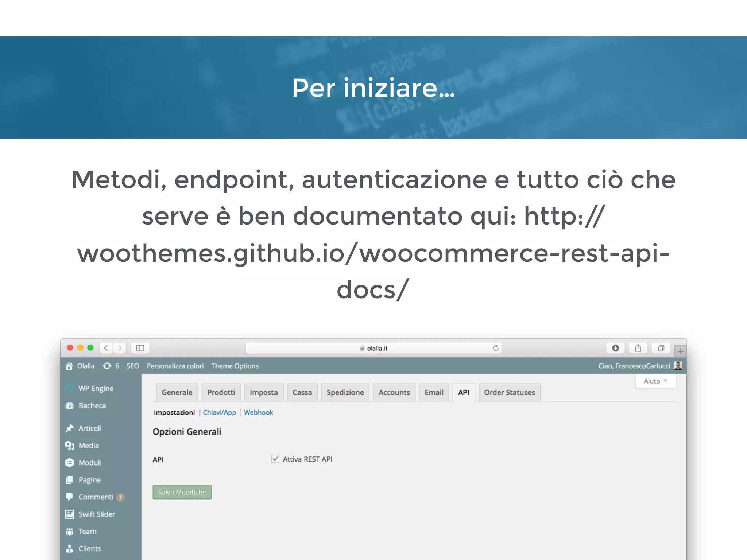Open the Webhook link

click(x=258, y=412)
